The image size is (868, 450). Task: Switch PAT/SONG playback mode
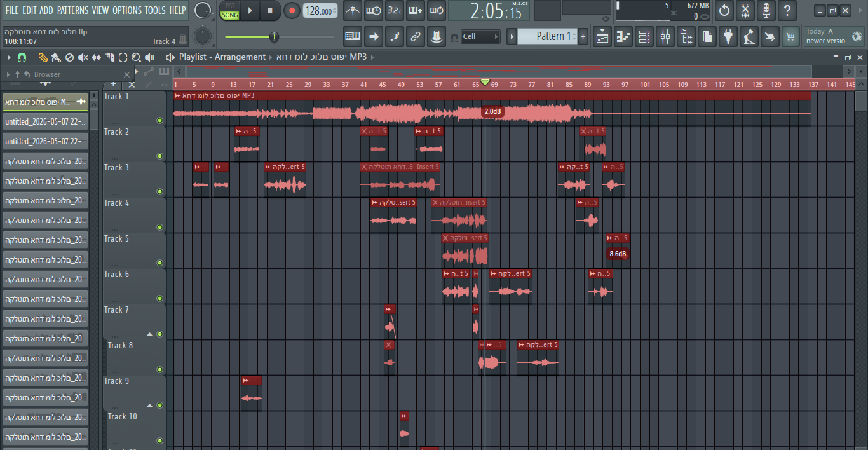tap(230, 11)
